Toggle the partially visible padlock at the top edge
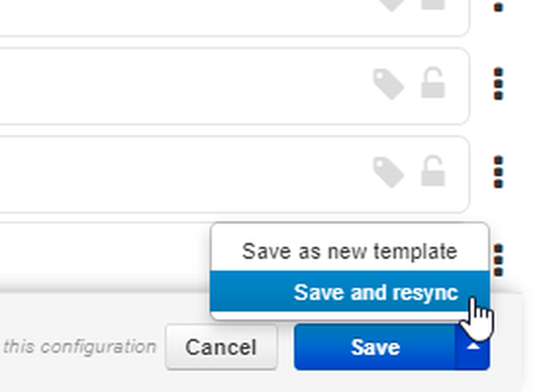 433,4
